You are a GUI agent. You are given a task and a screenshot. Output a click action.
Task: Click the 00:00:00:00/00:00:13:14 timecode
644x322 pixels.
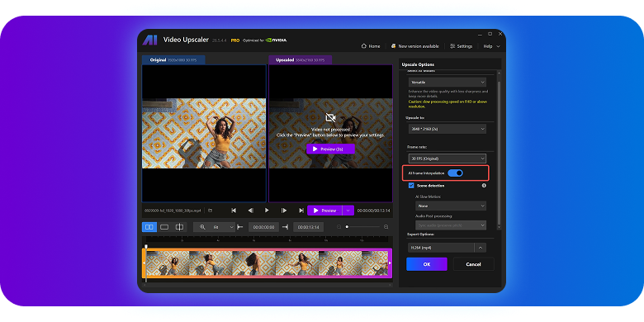[373, 211]
